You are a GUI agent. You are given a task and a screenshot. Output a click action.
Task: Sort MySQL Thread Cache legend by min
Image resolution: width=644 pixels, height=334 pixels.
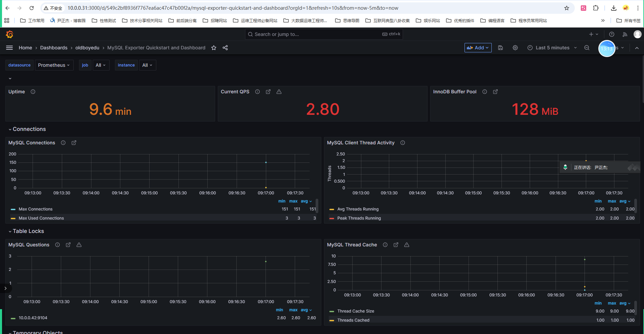pyautogui.click(x=598, y=303)
